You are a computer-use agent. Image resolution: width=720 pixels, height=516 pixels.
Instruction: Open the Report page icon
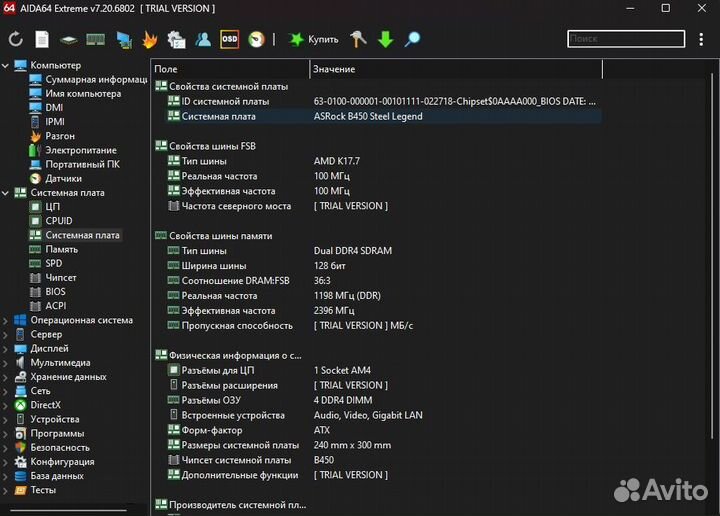tap(42, 39)
